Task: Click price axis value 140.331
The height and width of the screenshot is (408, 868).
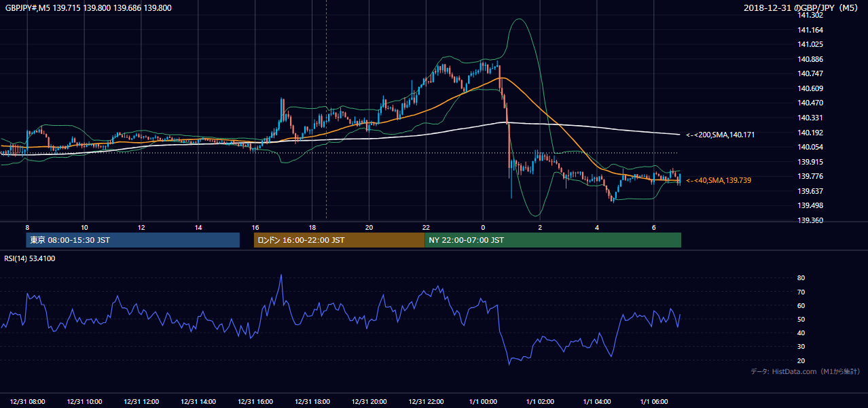Action: tap(810, 118)
